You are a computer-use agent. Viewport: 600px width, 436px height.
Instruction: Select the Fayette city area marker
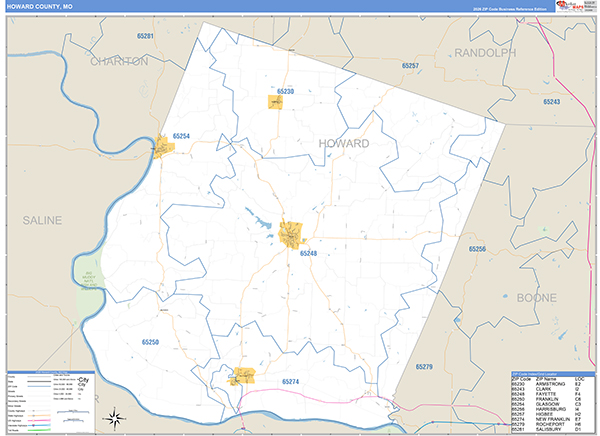(x=291, y=235)
